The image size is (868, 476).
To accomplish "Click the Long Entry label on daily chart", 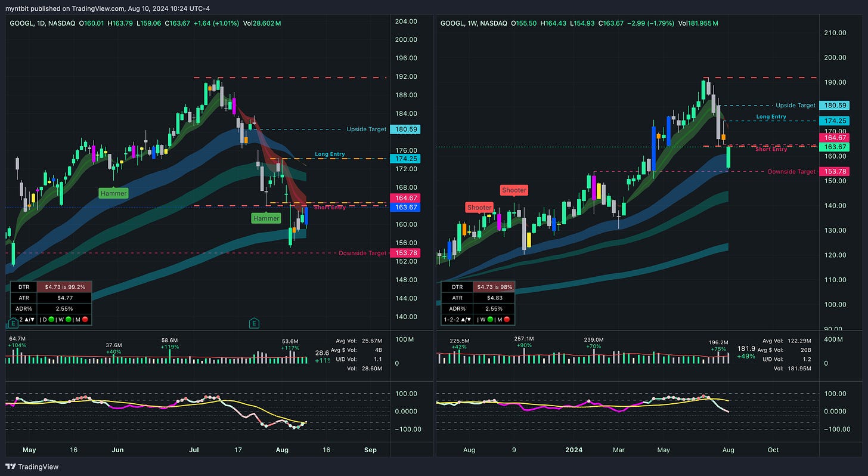I will [x=330, y=154].
